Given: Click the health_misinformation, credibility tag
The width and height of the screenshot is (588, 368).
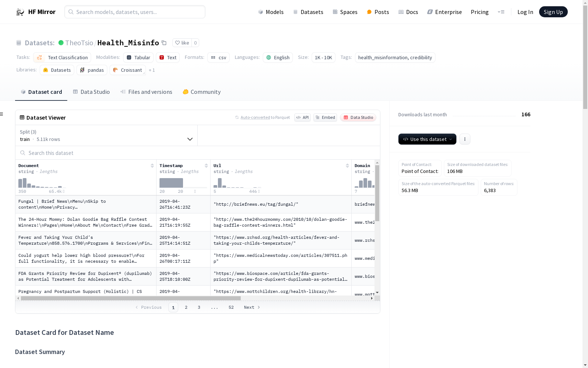Looking at the screenshot, I should (395, 57).
